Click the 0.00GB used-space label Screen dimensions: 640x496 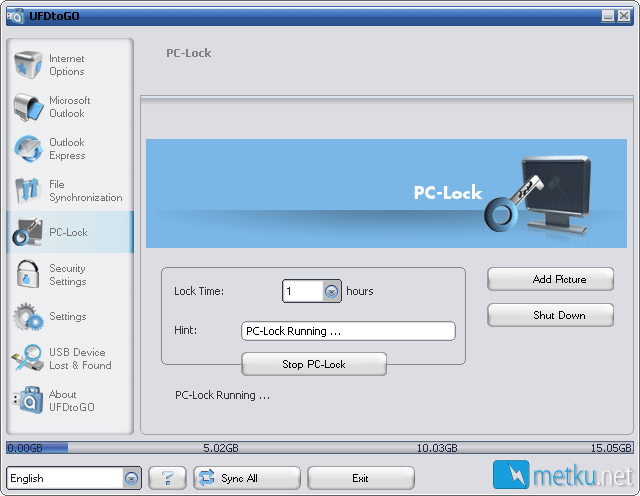25,448
